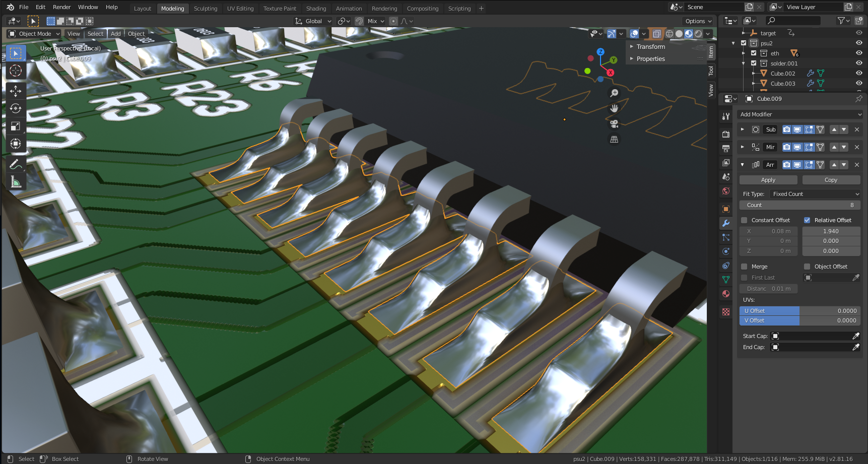Viewport: 868px width, 464px height.
Task: Toggle Arr modifier render visibility camera icon
Action: point(786,165)
